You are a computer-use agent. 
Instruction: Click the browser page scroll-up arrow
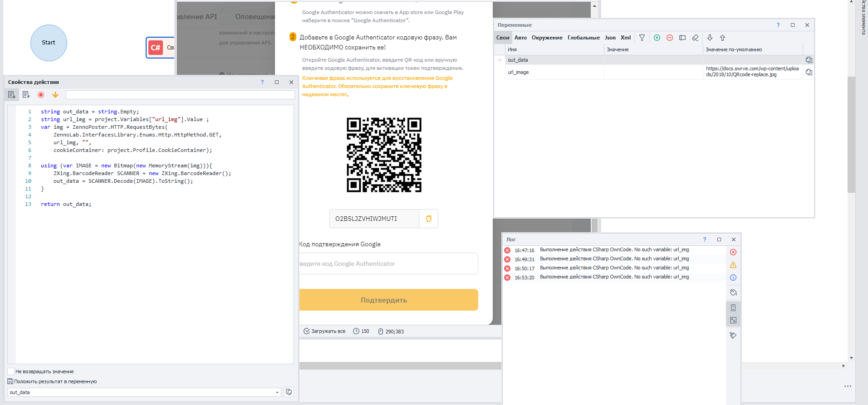(x=594, y=6)
